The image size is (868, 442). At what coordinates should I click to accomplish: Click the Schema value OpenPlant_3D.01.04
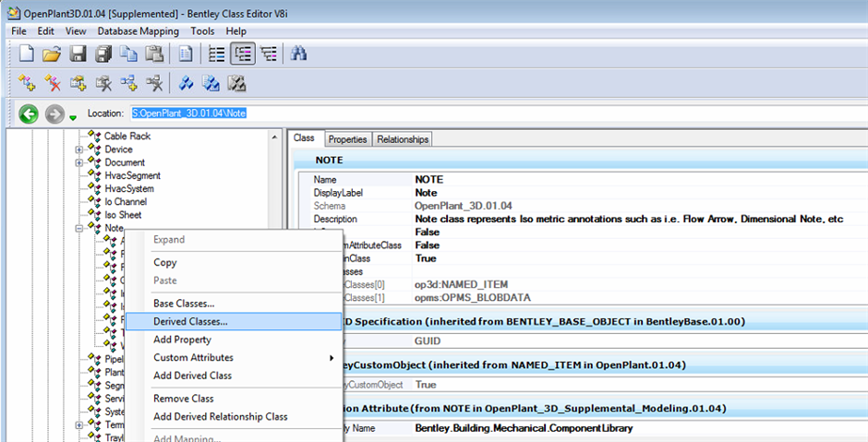[464, 206]
